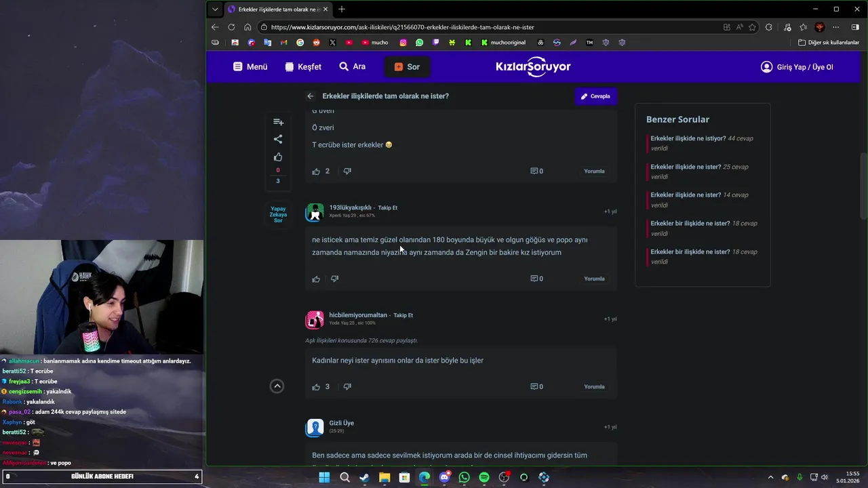Open 'muchooriginal' Kick bookmark

coord(503,42)
